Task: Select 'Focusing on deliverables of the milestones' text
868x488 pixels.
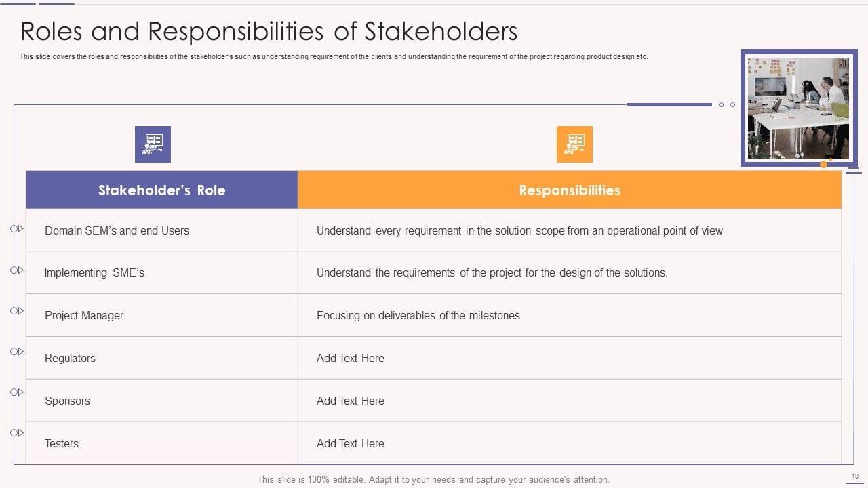Action: (x=418, y=315)
